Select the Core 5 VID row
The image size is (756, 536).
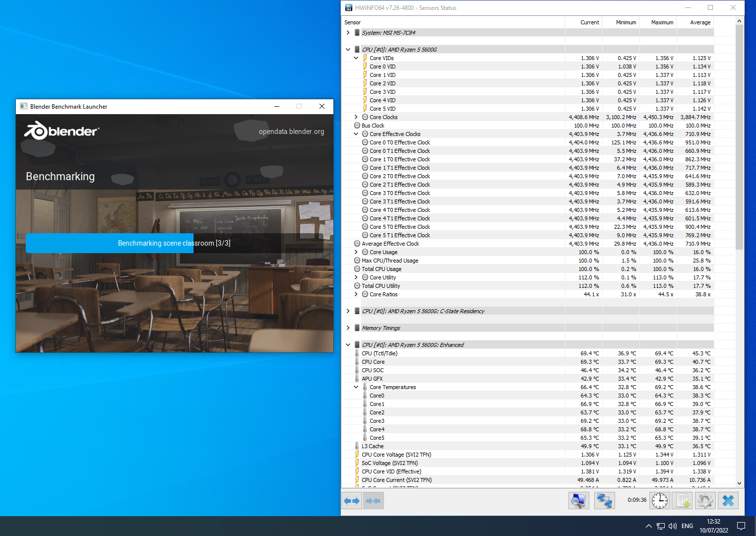click(528, 109)
